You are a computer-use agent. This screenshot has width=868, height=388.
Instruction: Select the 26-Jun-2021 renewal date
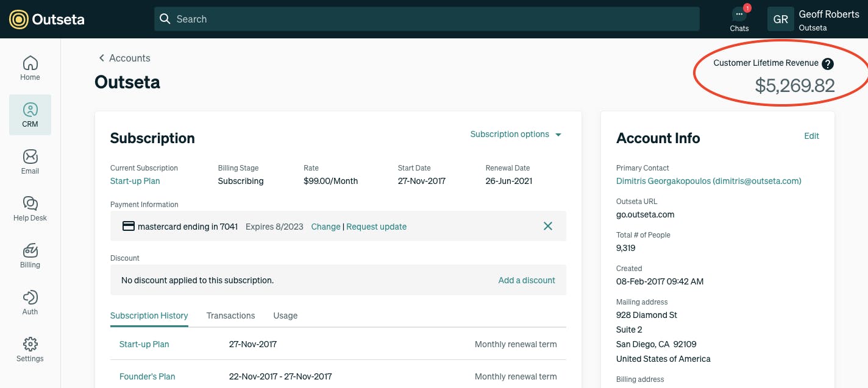(x=509, y=181)
